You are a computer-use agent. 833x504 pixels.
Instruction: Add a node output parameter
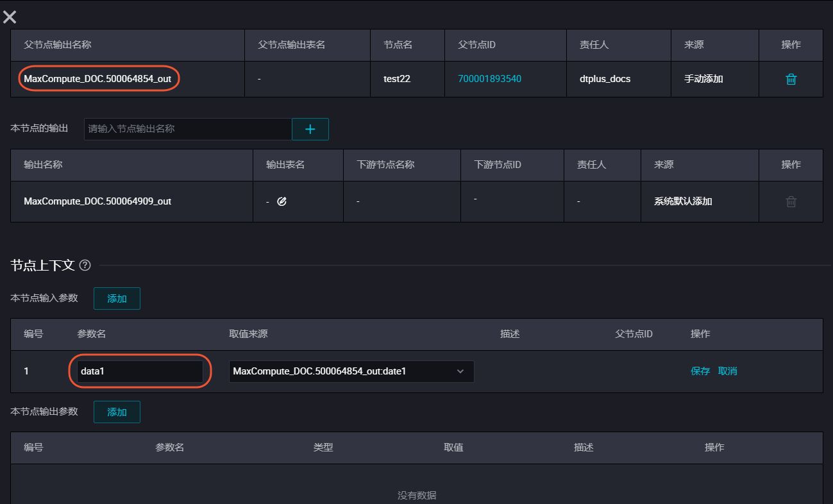117,412
